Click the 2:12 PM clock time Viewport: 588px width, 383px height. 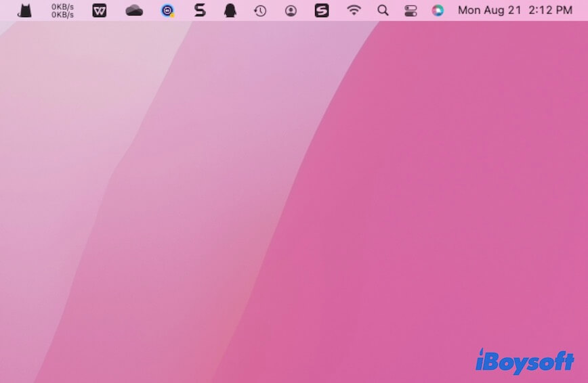pos(547,11)
